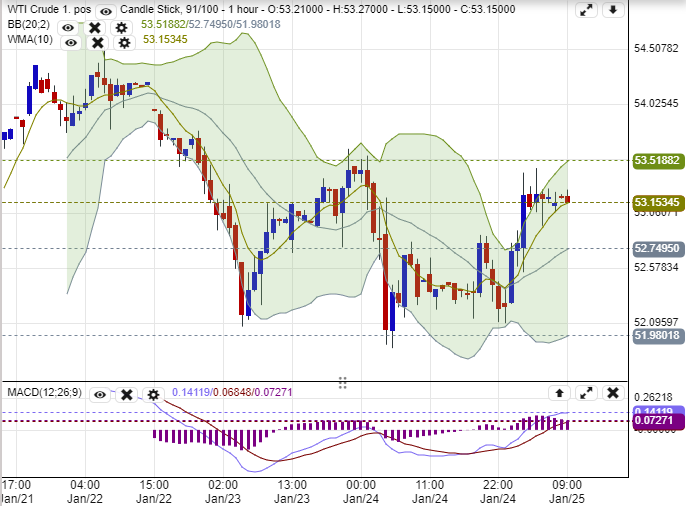Click the pane resize handle above MACD
Screen dimensions: 686x506
click(x=342, y=382)
